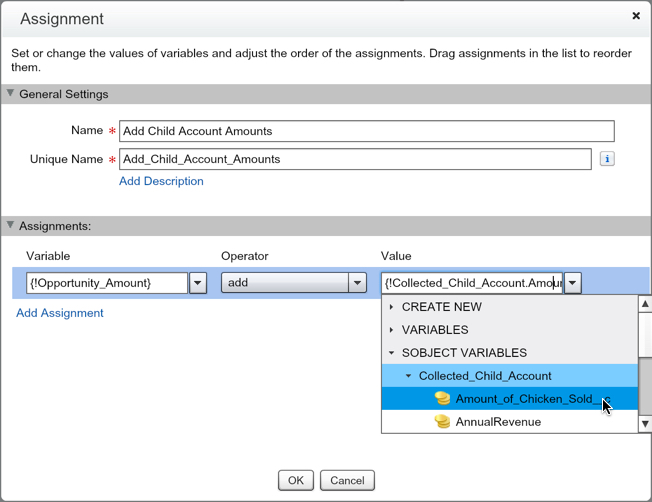This screenshot has width=652, height=502.
Task: Open the Variable field dropdown arrow
Action: pyautogui.click(x=198, y=283)
